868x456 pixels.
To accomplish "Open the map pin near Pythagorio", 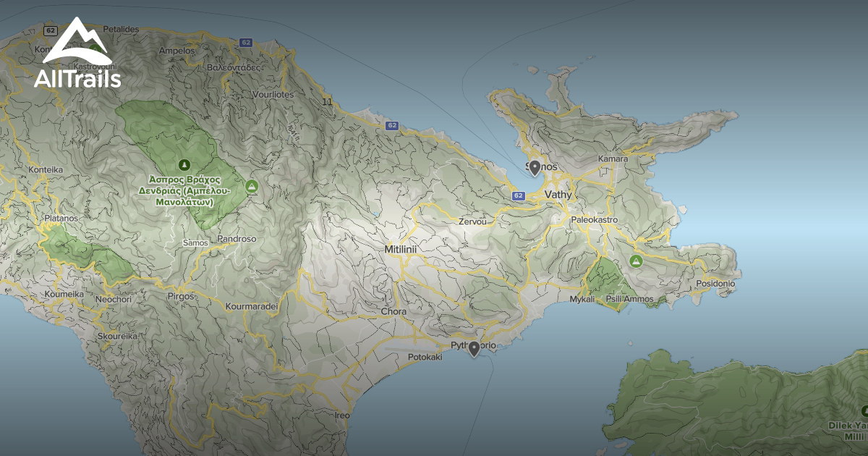I will point(474,348).
